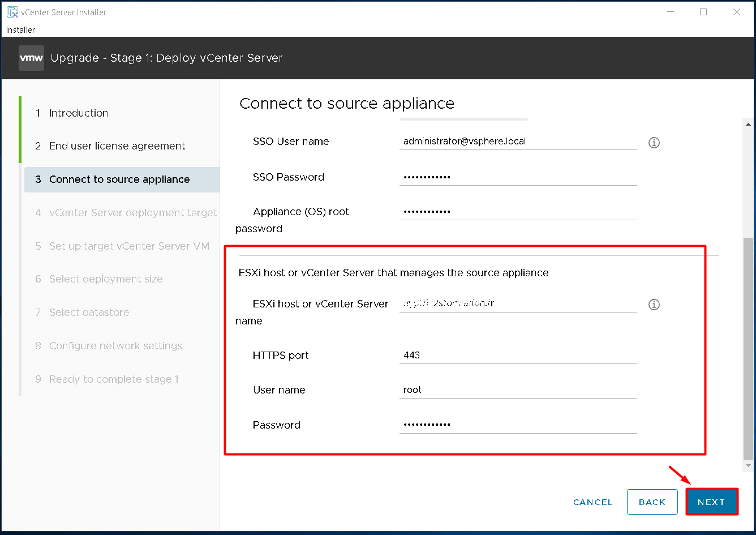Click the vmw logo in the header

[31, 58]
